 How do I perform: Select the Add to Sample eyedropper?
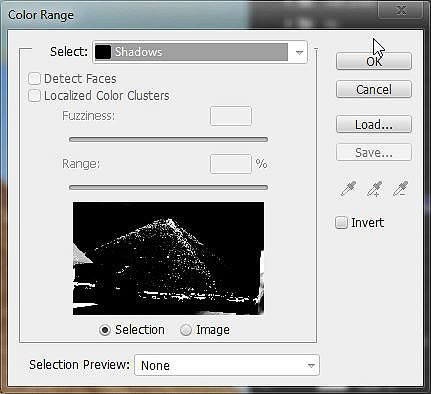point(374,189)
